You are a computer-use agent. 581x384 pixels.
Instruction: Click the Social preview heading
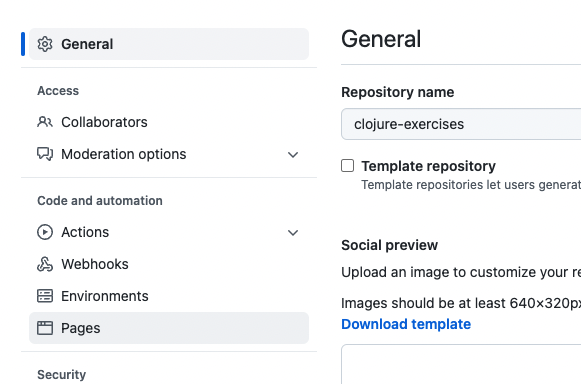(389, 245)
